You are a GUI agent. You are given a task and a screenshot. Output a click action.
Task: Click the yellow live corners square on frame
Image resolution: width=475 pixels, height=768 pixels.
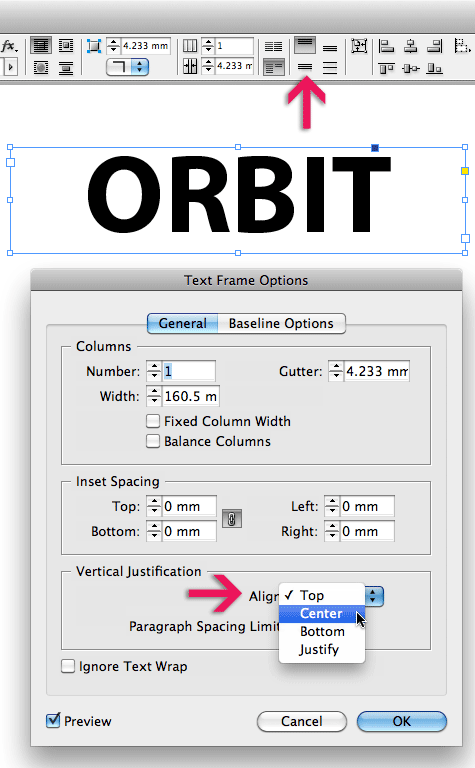click(465, 171)
